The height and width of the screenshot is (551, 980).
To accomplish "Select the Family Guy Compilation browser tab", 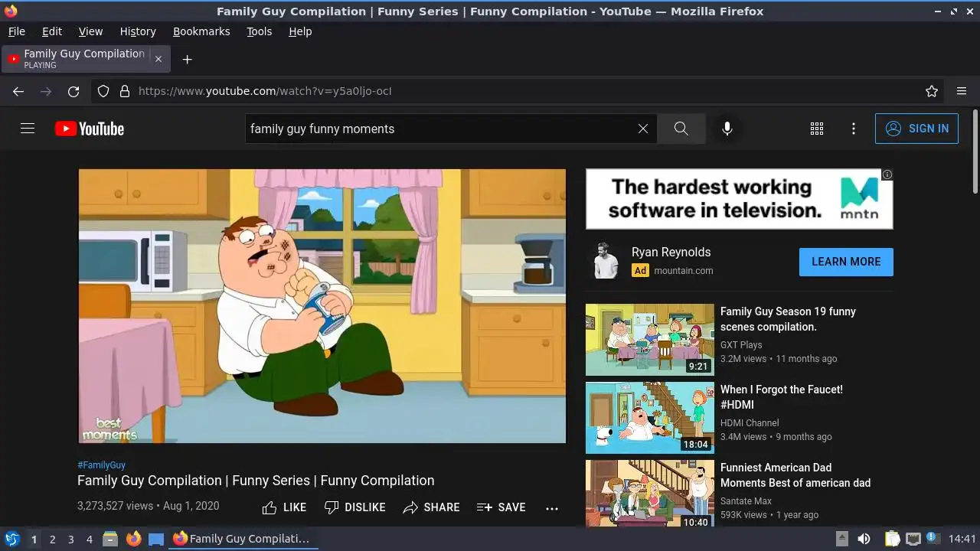I will click(x=86, y=59).
